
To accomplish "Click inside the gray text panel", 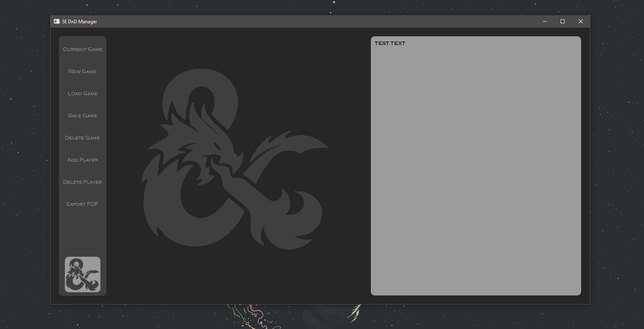I will (476, 170).
